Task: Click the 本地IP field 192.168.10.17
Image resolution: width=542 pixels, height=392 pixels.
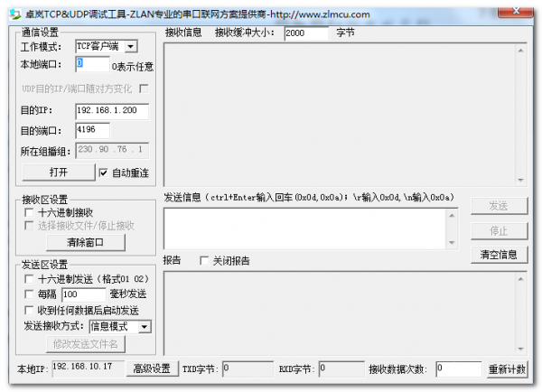Action: (88, 369)
